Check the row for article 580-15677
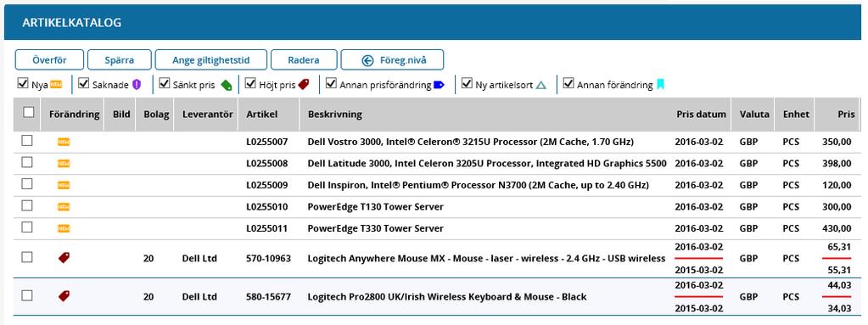This screenshot has width=868, height=325. (27, 295)
